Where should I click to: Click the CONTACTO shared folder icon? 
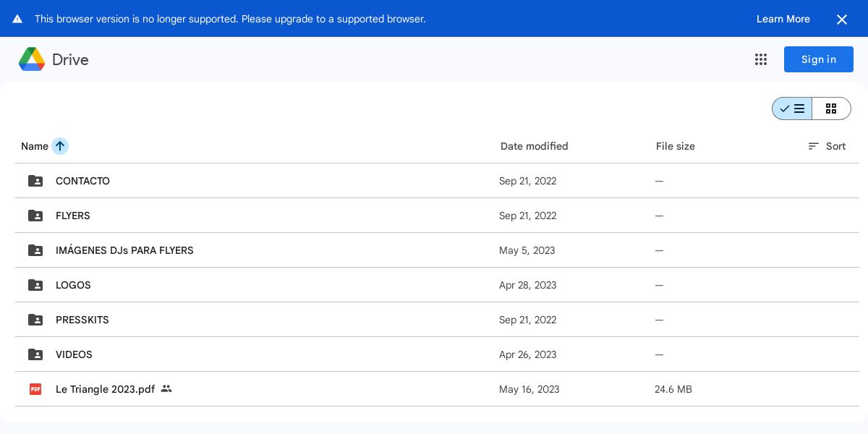click(x=35, y=181)
